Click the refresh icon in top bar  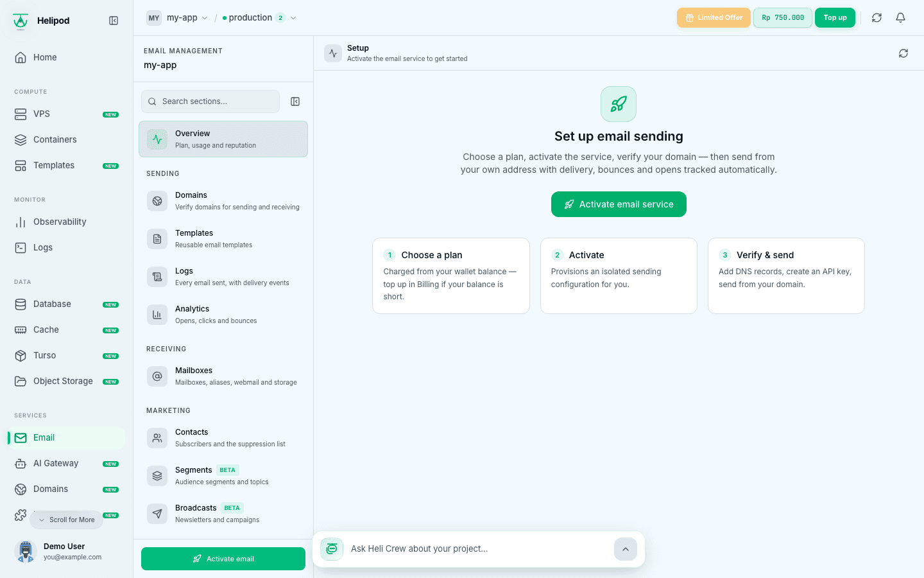[877, 18]
